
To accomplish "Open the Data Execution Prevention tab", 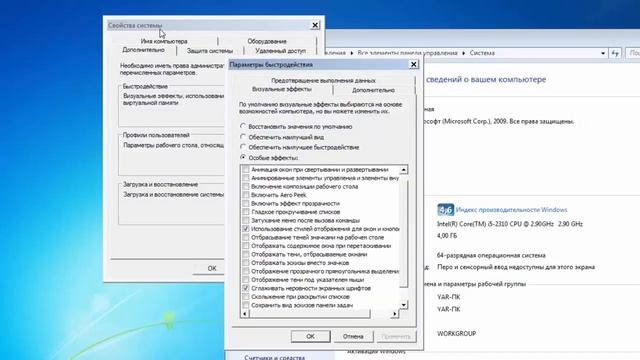I will pyautogui.click(x=323, y=80).
